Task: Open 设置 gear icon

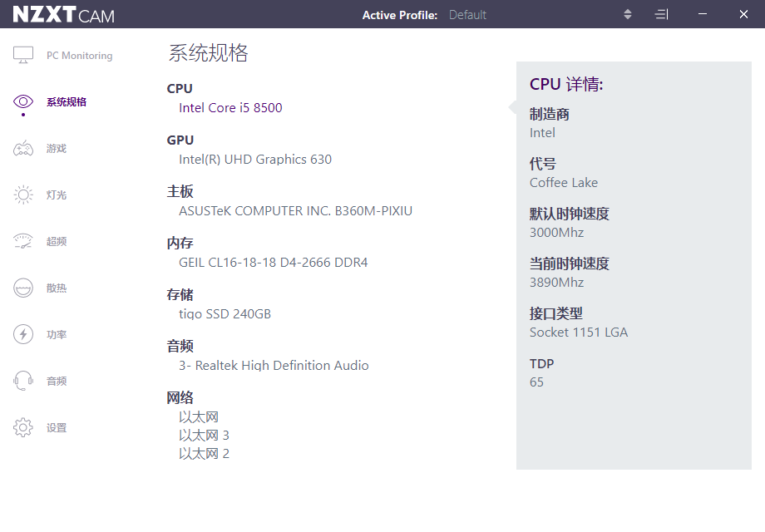Action: [x=23, y=428]
